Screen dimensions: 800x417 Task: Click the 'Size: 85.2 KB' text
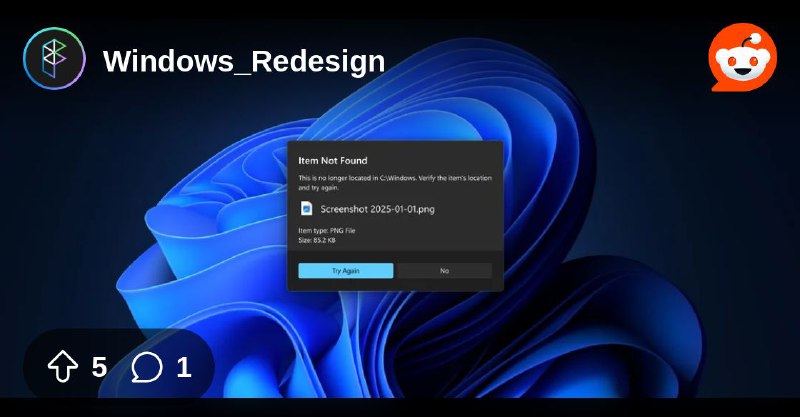click(x=317, y=240)
